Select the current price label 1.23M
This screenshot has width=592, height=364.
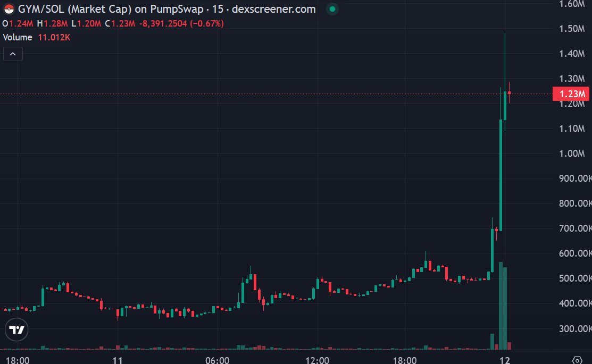point(572,94)
